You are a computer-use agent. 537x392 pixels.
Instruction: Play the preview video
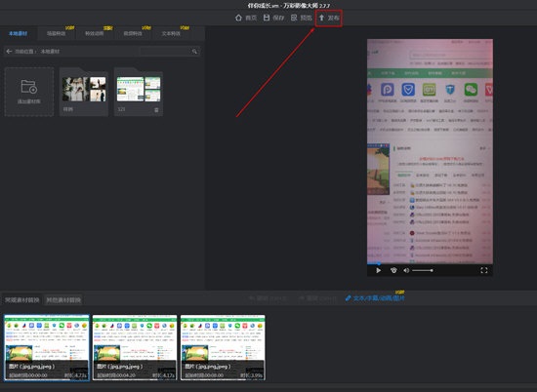click(379, 270)
